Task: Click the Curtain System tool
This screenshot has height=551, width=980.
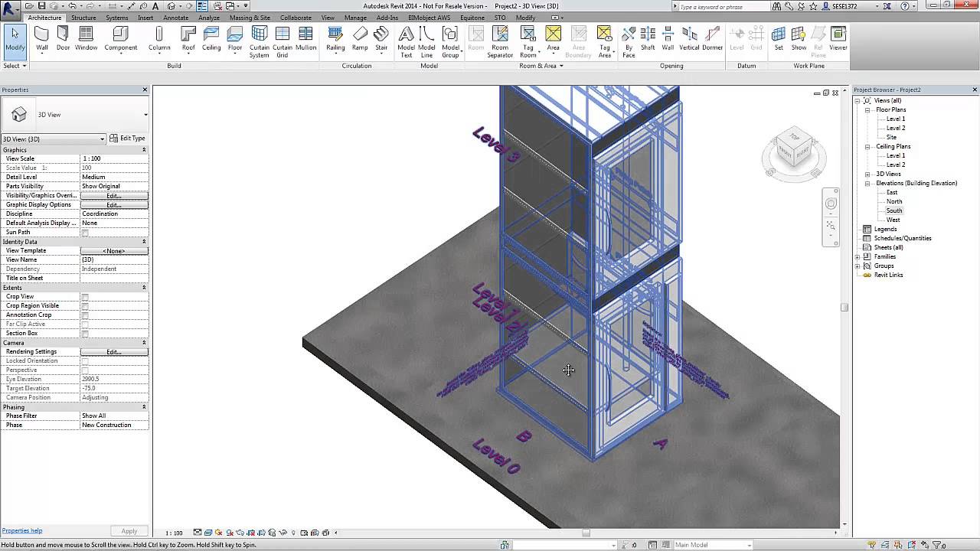Action: click(260, 42)
